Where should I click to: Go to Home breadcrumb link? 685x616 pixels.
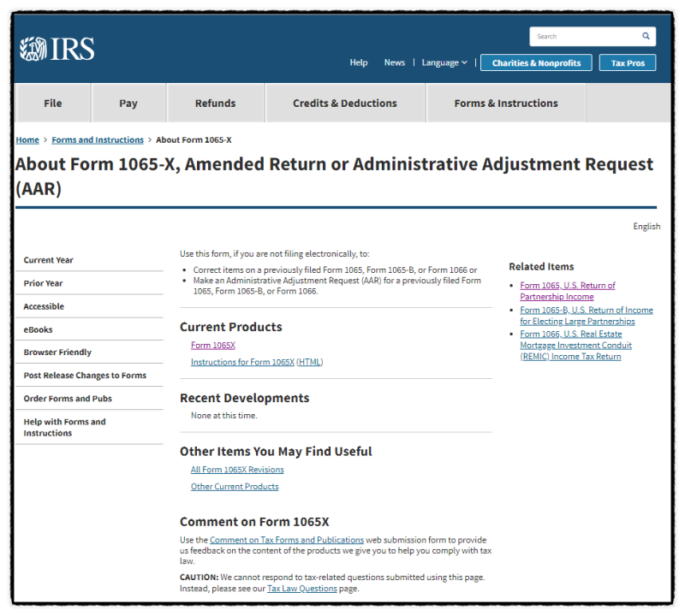point(27,139)
